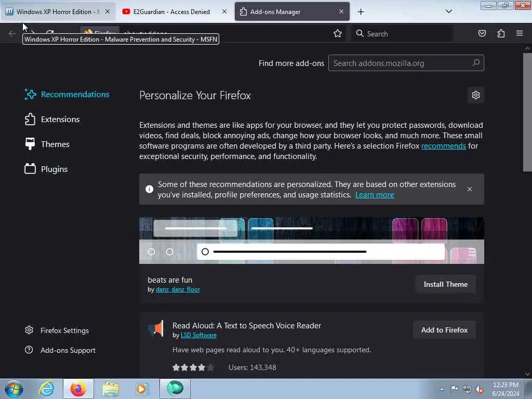532x399 pixels.
Task: Bookmark this page with star icon
Action: [x=337, y=33]
